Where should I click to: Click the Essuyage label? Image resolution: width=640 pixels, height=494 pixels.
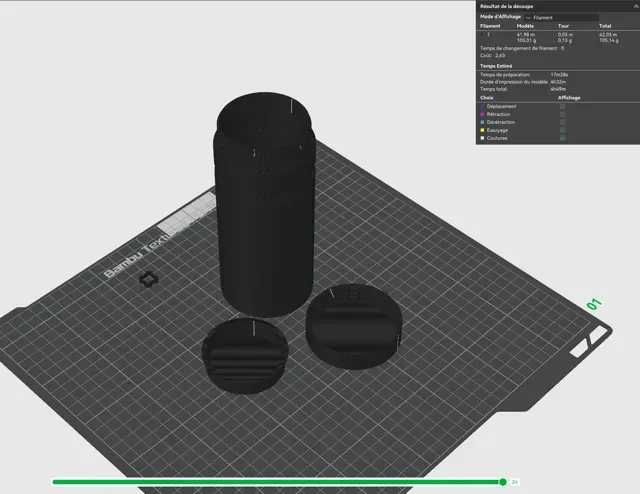click(x=497, y=130)
